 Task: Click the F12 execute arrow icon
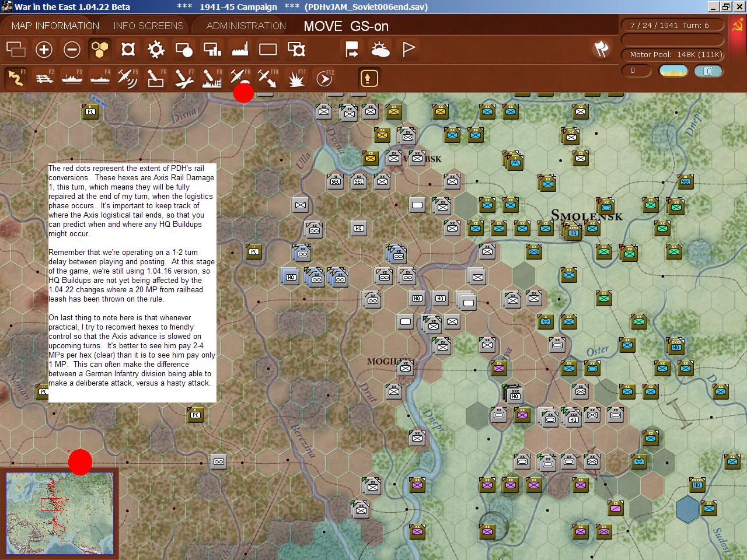coord(324,78)
